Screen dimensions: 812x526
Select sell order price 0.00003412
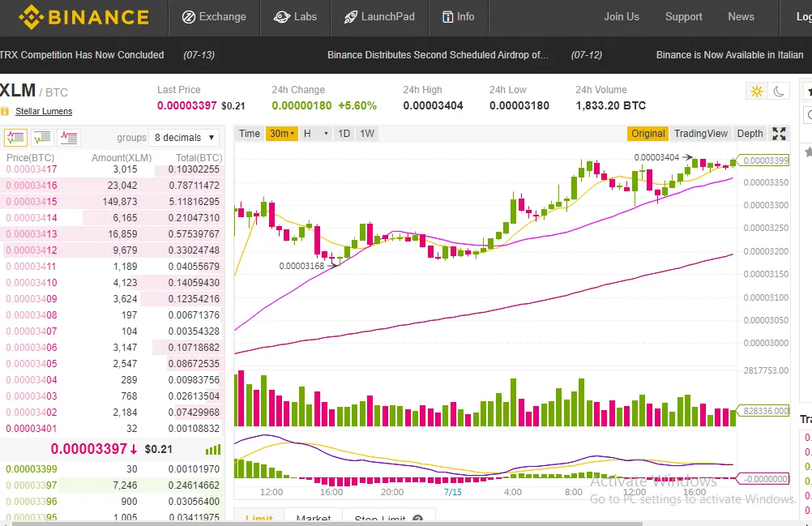31,250
